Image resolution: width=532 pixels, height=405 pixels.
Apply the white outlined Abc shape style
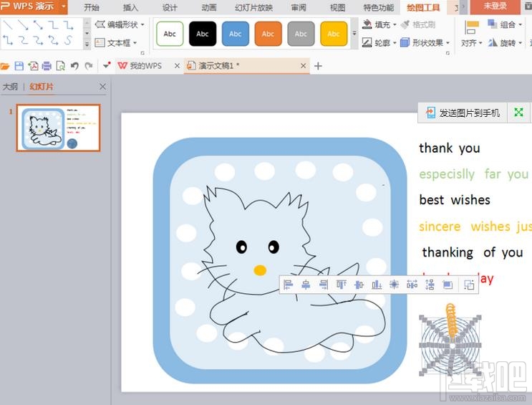point(170,34)
